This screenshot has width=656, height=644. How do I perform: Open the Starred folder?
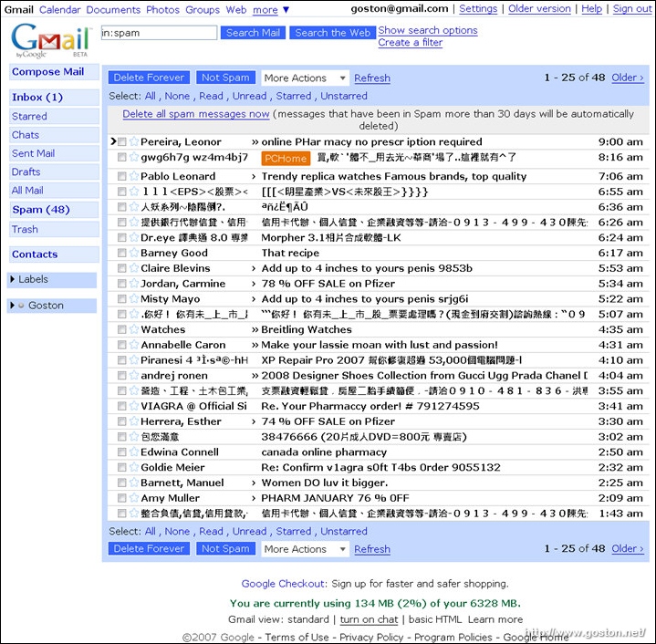click(29, 116)
